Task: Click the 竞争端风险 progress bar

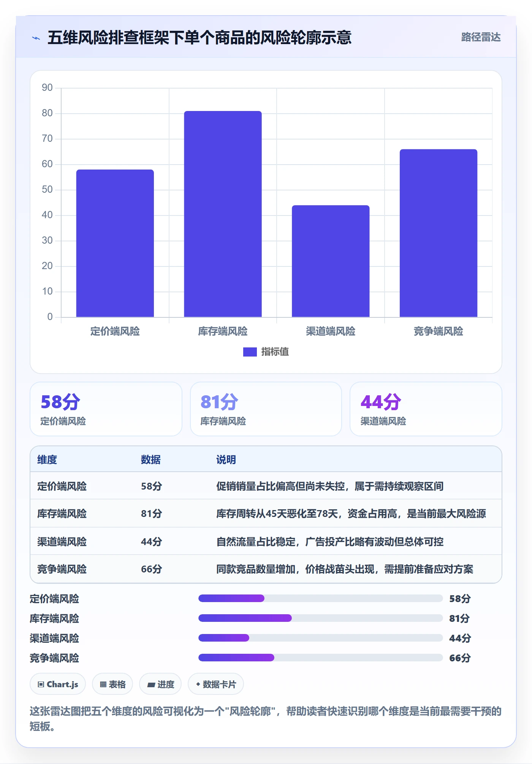Action: pos(321,658)
